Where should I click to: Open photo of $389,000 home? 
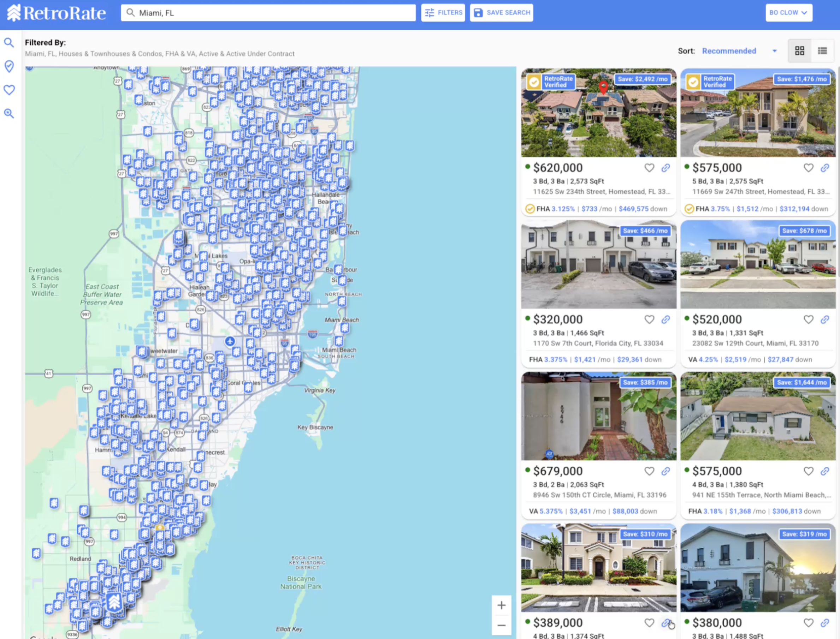599,567
